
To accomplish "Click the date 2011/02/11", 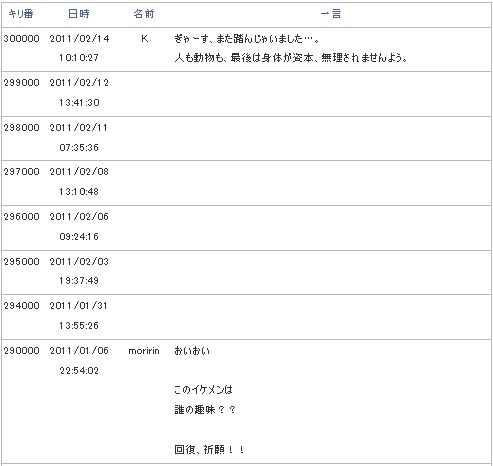I will pos(79,128).
